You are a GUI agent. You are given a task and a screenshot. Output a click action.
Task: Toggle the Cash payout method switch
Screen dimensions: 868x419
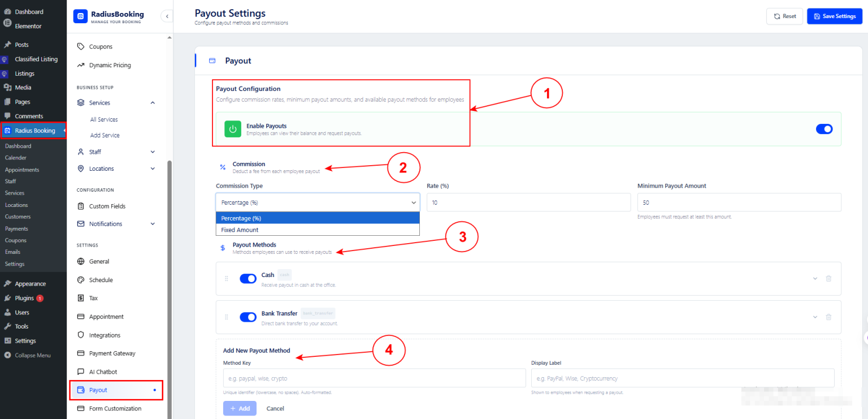point(248,278)
